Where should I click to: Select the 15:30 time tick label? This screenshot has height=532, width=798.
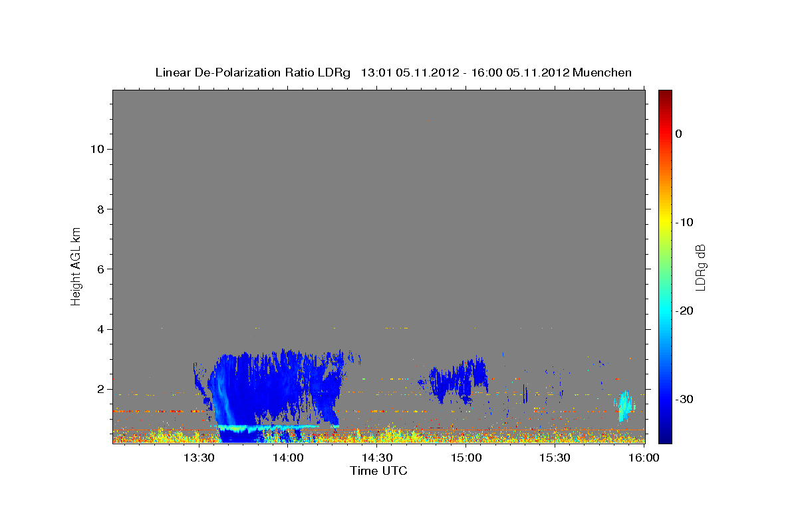tap(555, 458)
